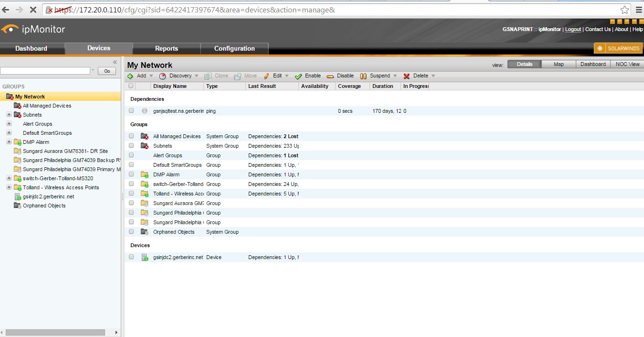
Task: Switch to Map view
Action: point(559,64)
